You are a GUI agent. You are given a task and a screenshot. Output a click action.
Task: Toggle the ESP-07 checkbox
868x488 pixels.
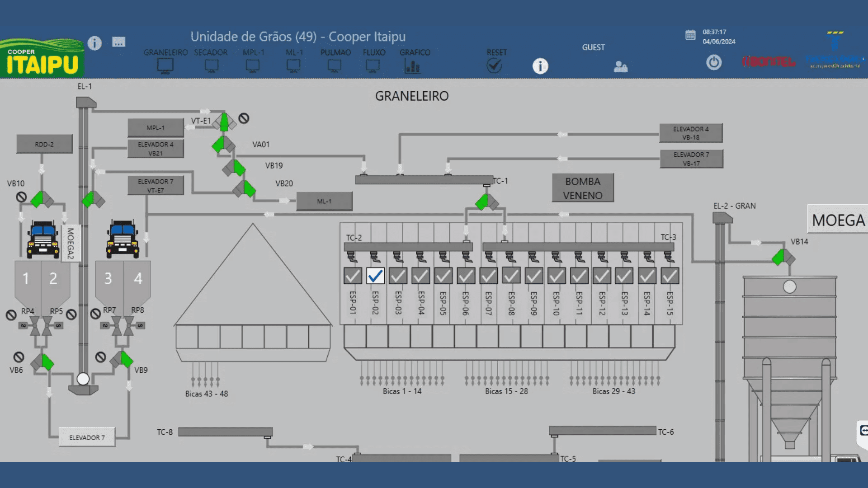[489, 276]
